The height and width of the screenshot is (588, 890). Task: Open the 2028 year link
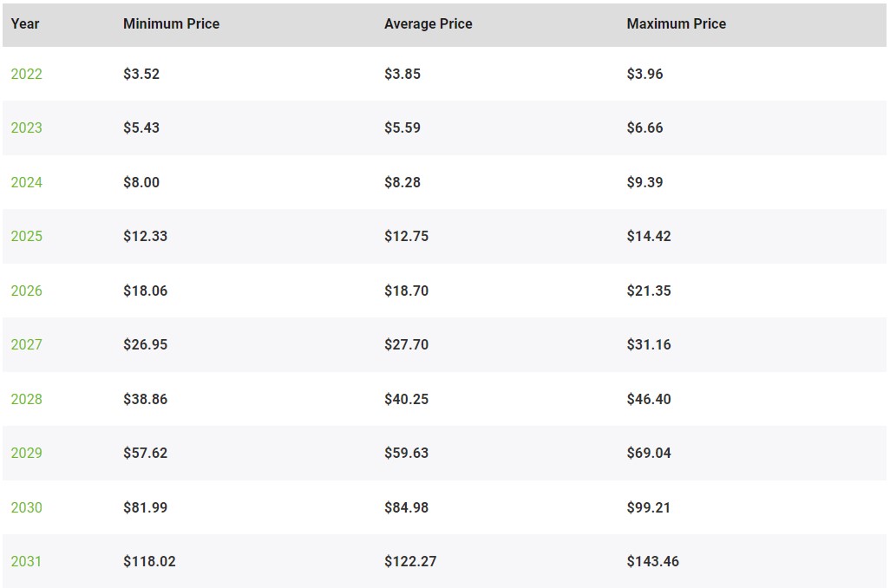coord(26,399)
